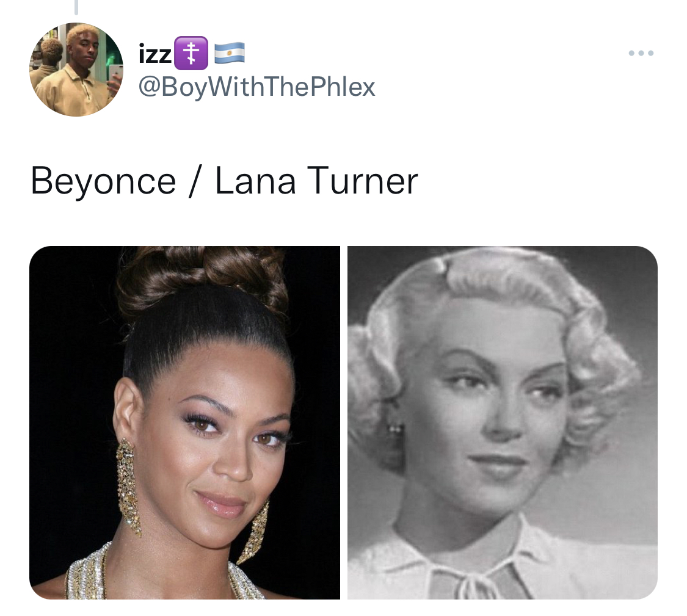Click the word Beyonce in the tweet

pos(103,181)
